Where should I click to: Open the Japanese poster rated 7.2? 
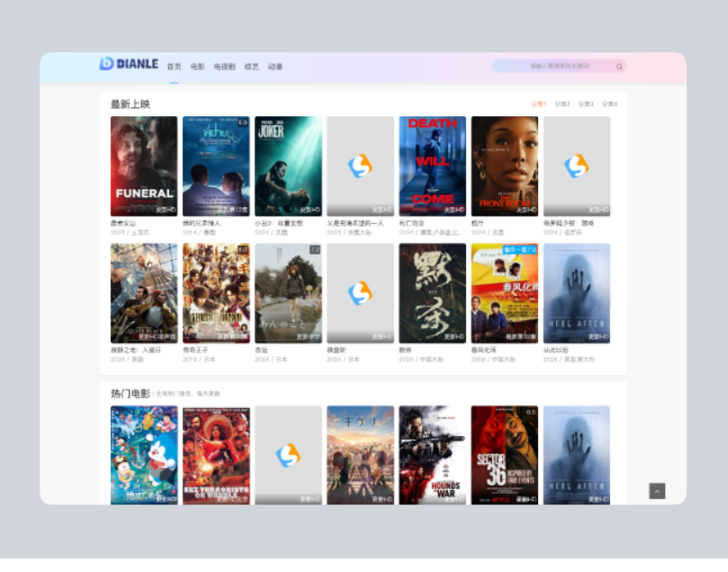coord(288,293)
